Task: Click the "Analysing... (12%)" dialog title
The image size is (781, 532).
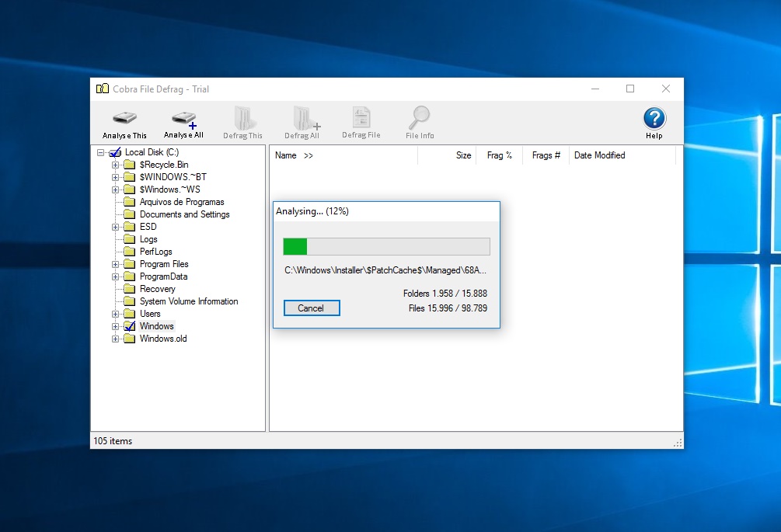Action: (x=312, y=211)
